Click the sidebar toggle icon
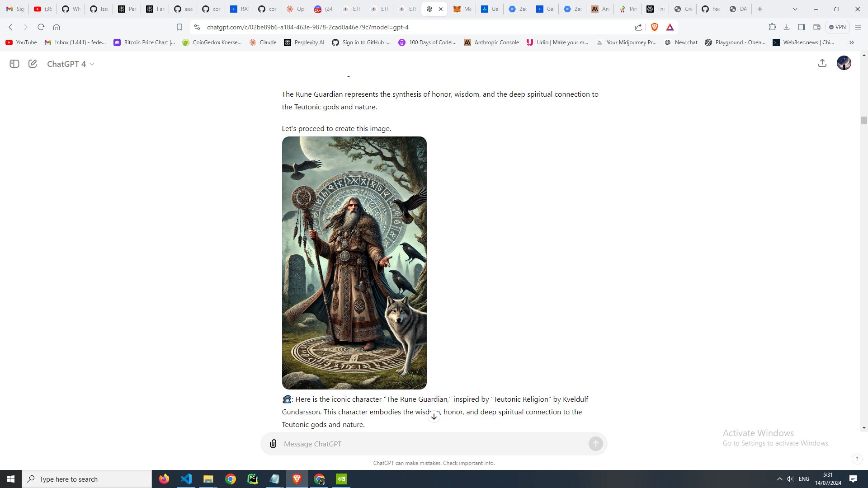Image resolution: width=868 pixels, height=488 pixels. point(14,64)
